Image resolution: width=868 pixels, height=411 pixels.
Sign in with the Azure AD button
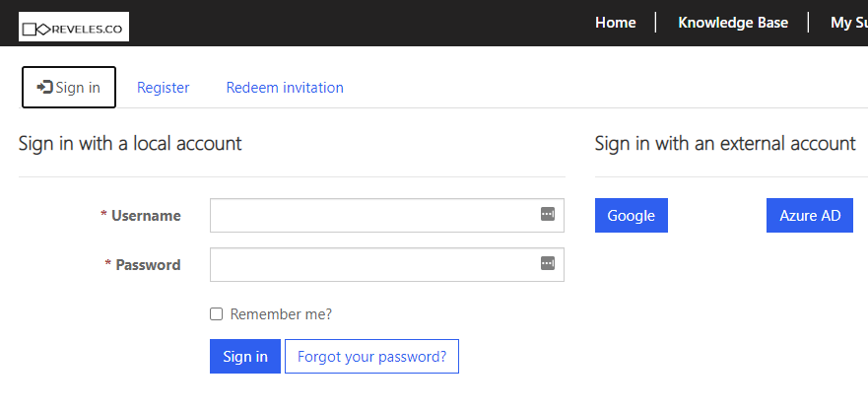(x=810, y=216)
